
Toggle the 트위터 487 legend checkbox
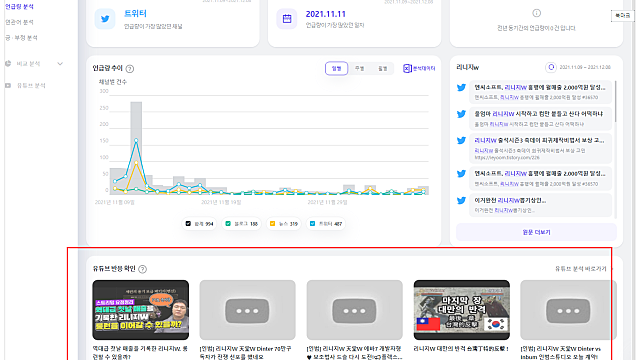pyautogui.click(x=312, y=224)
